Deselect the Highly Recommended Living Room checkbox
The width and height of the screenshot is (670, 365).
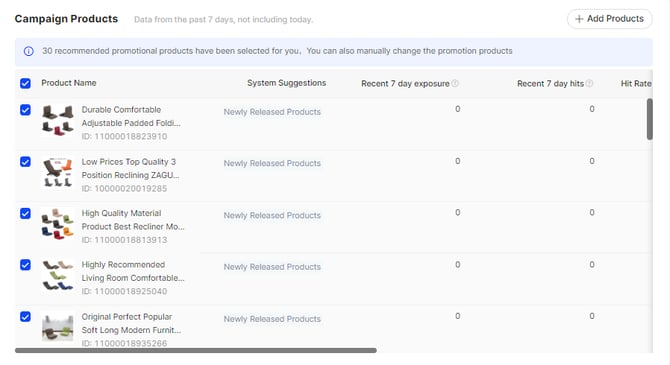(x=25, y=265)
